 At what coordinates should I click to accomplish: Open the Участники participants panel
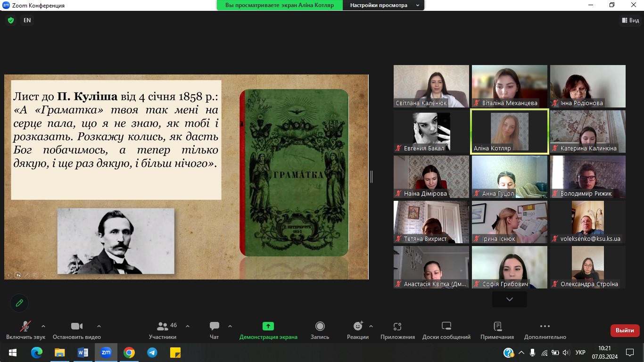(x=163, y=330)
